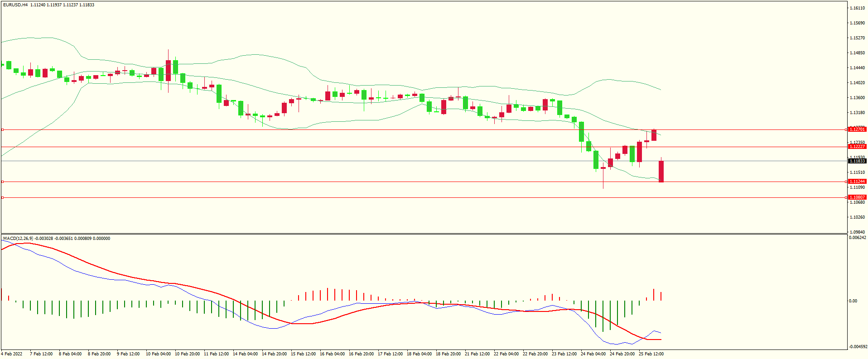Click the 24 Feb 20:00 time label
Screen dimensions: 868x359
(622, 354)
